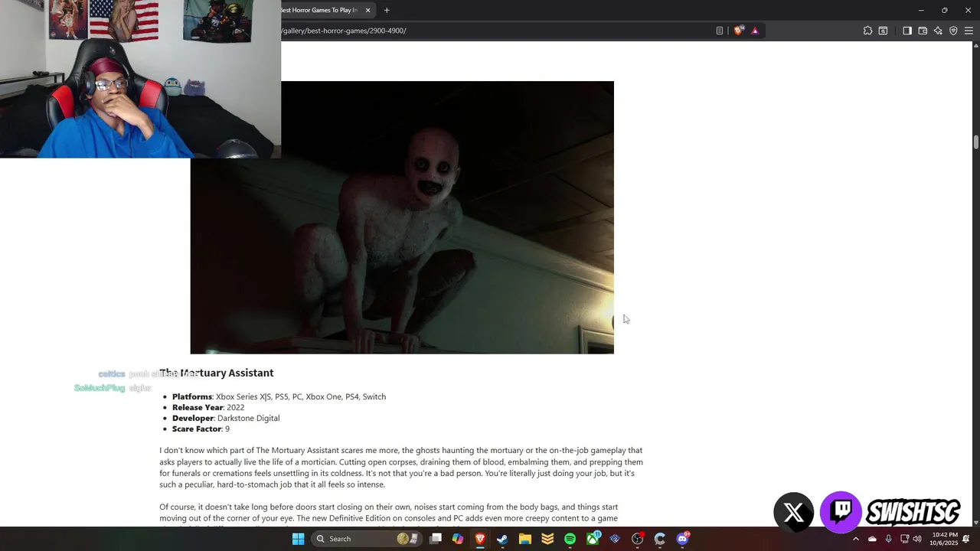This screenshot has height=551, width=980.
Task: Open the browser hamburger main menu
Action: (969, 31)
